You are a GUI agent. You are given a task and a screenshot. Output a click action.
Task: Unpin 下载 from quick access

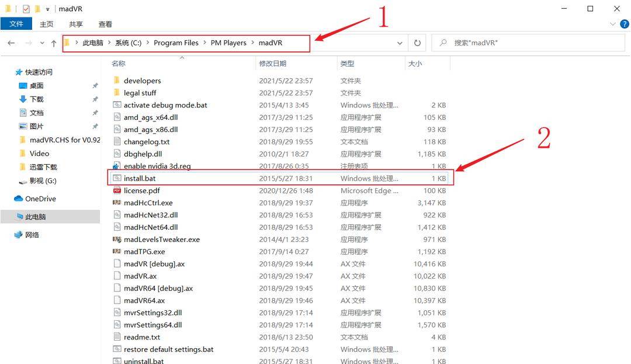coord(95,98)
